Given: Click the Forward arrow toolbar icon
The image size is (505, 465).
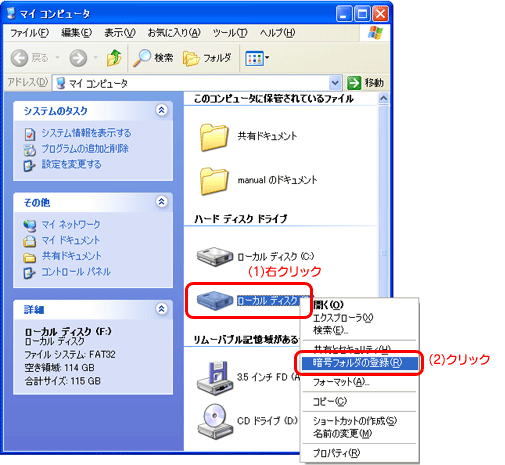Looking at the screenshot, I should pos(78,58).
